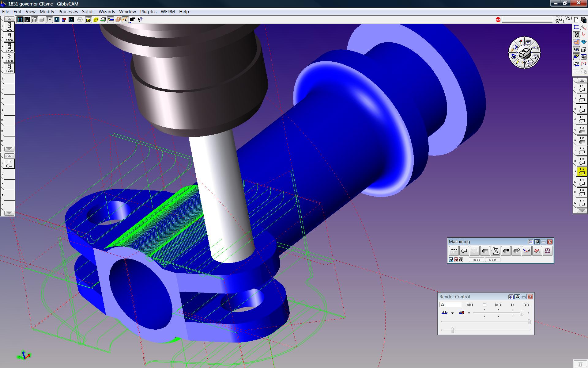Click the context help cursor icon
This screenshot has width=588, height=368.
coord(140,20)
